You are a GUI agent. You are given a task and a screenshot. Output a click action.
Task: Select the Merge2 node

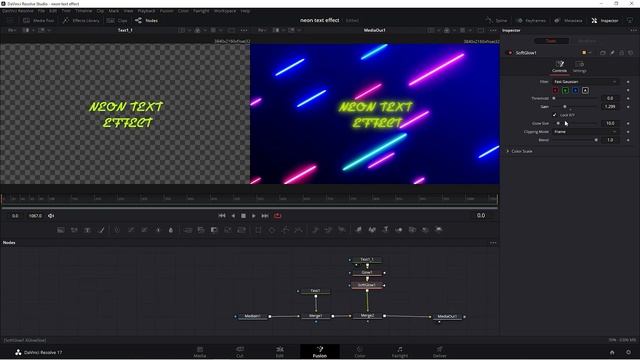[x=367, y=316]
